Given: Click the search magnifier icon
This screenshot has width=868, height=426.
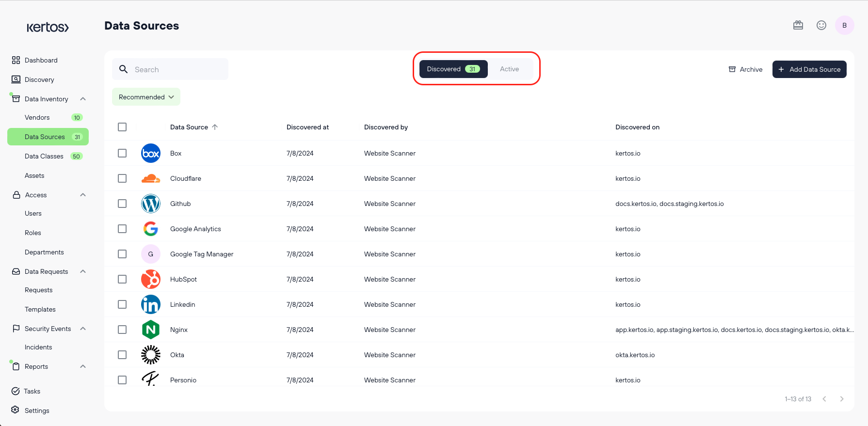Looking at the screenshot, I should tap(124, 69).
